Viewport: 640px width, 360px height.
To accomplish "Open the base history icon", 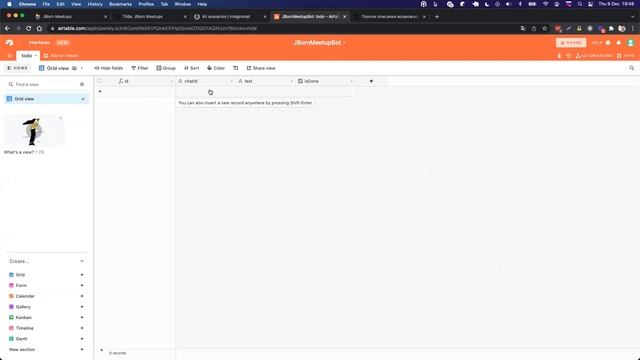I will tap(568, 56).
